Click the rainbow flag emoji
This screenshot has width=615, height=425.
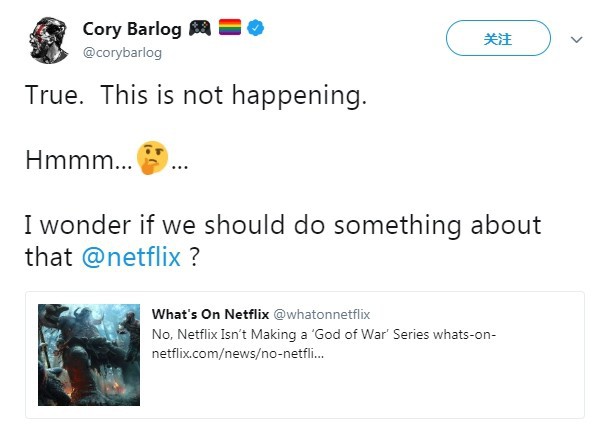229,27
